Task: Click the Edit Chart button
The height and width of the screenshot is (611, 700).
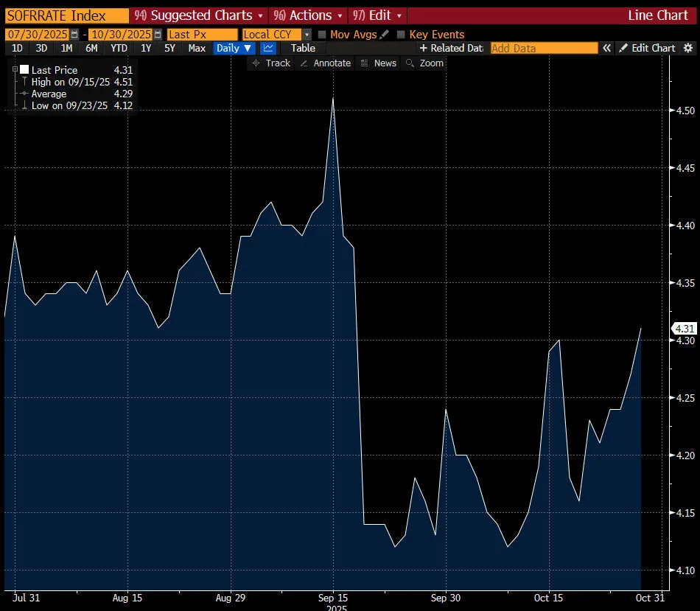Action: (647, 48)
